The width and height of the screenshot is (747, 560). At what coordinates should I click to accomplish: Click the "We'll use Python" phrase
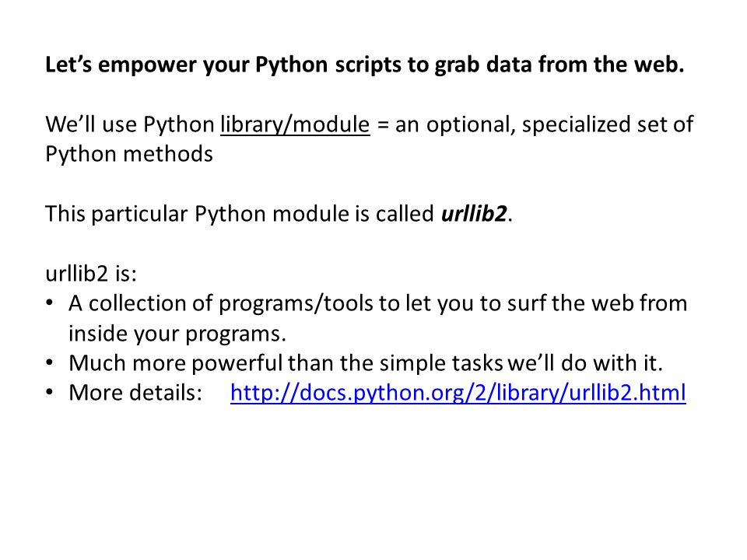(130, 125)
